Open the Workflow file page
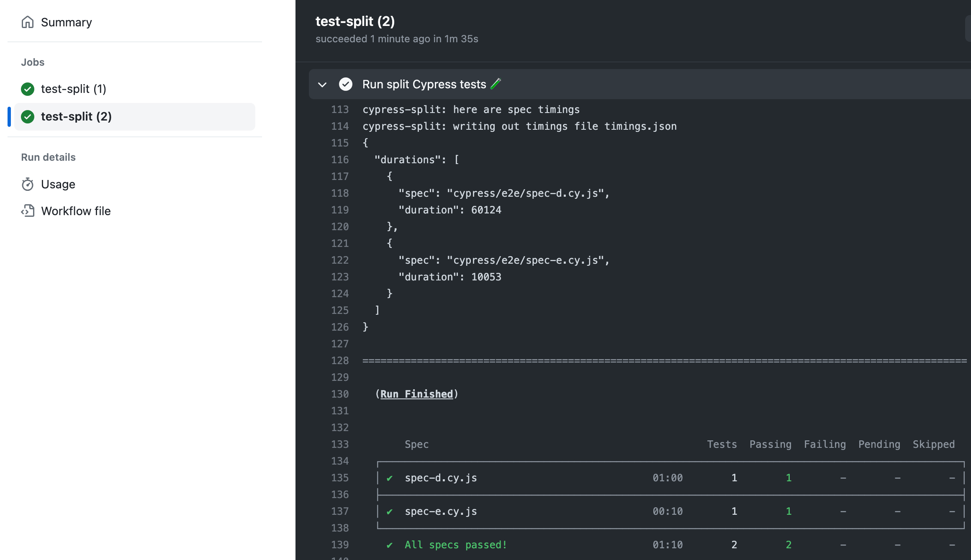Viewport: 971px width, 560px height. (x=75, y=211)
